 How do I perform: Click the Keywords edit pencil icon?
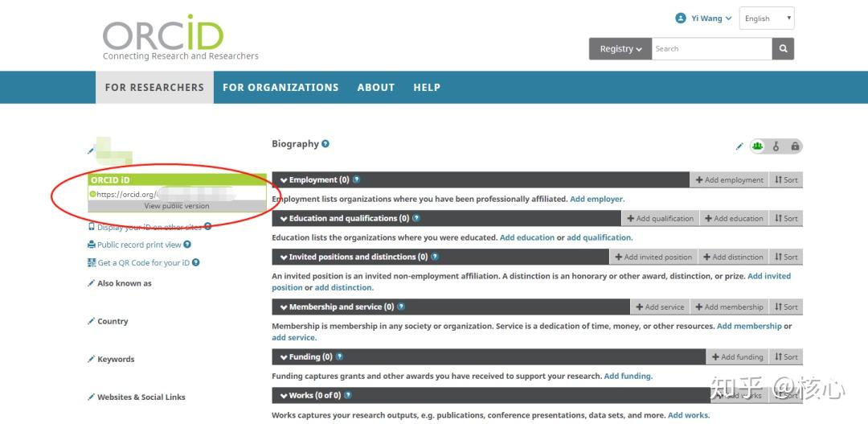pyautogui.click(x=92, y=359)
